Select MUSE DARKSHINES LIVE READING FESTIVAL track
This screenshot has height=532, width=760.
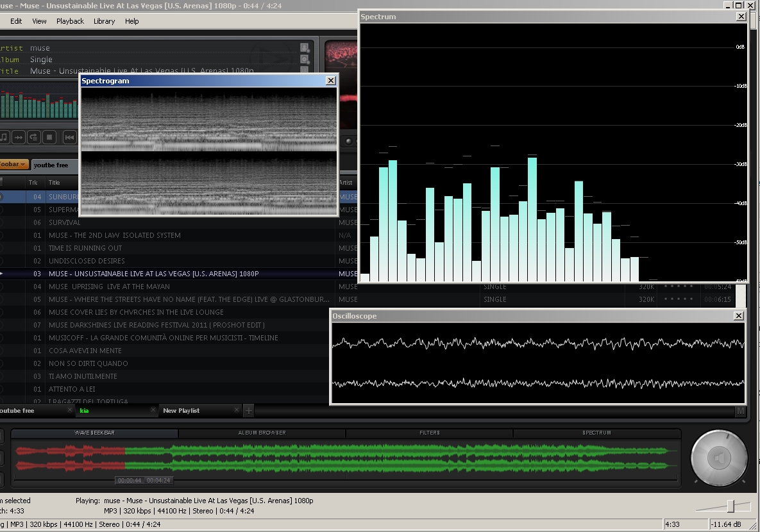(x=165, y=325)
